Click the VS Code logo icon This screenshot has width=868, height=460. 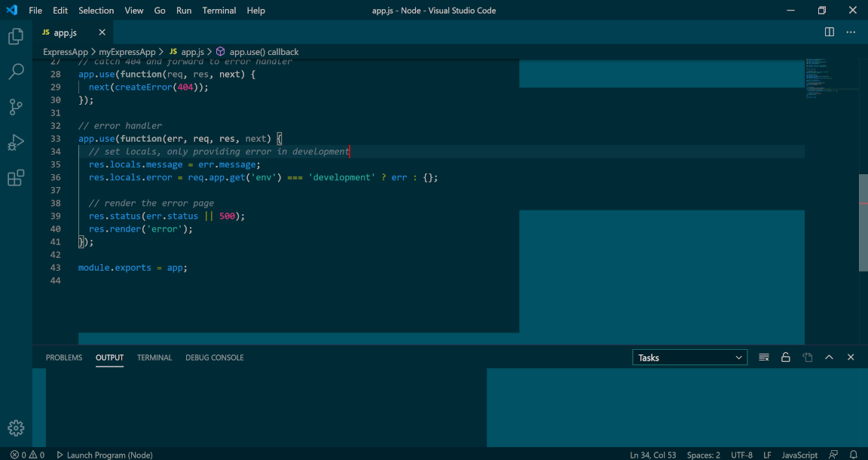point(11,10)
